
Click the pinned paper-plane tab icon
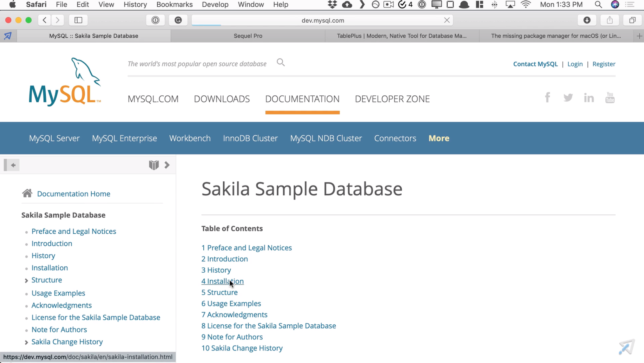(8, 36)
